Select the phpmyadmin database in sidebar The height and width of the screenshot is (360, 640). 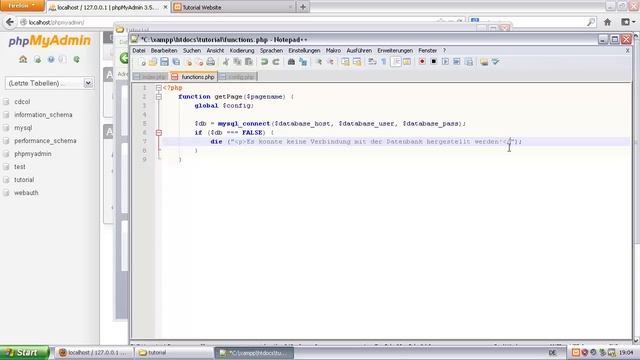click(x=33, y=154)
